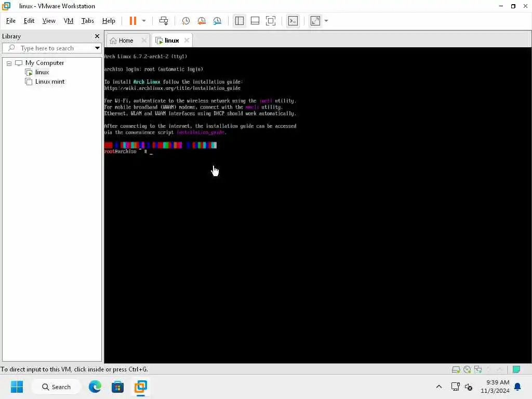532x399 pixels.
Task: Toggle the thumbnail bar view icon
Action: 255,21
